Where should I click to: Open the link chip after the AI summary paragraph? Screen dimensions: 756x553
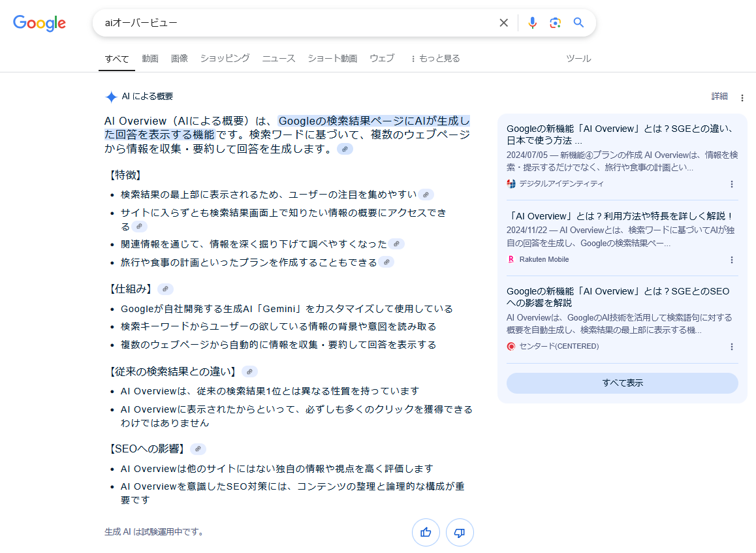(345, 149)
